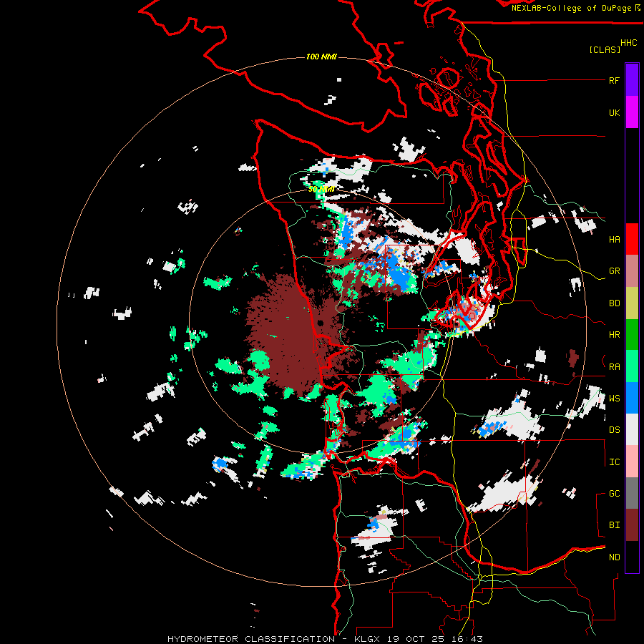The height and width of the screenshot is (644, 644).
Task: Click the 'RA' legend label
Action: tap(614, 367)
